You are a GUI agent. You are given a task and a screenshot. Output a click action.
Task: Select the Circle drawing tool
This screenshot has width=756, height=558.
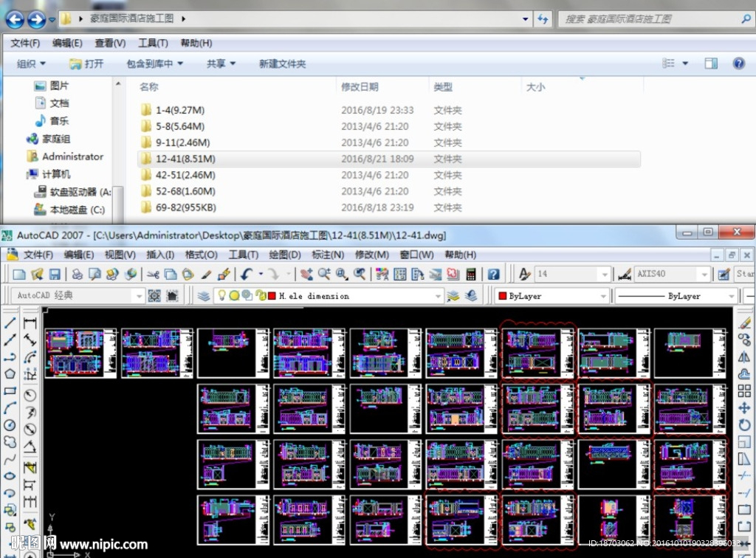click(x=10, y=425)
